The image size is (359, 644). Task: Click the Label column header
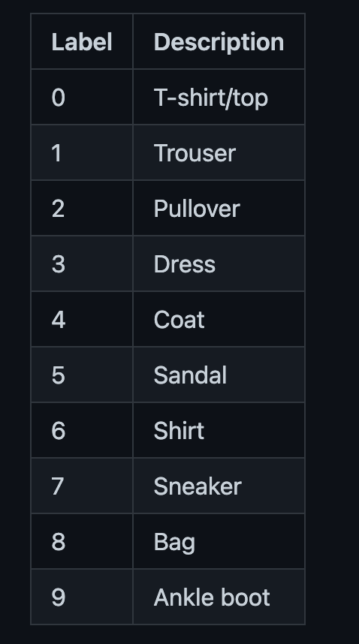tap(82, 41)
